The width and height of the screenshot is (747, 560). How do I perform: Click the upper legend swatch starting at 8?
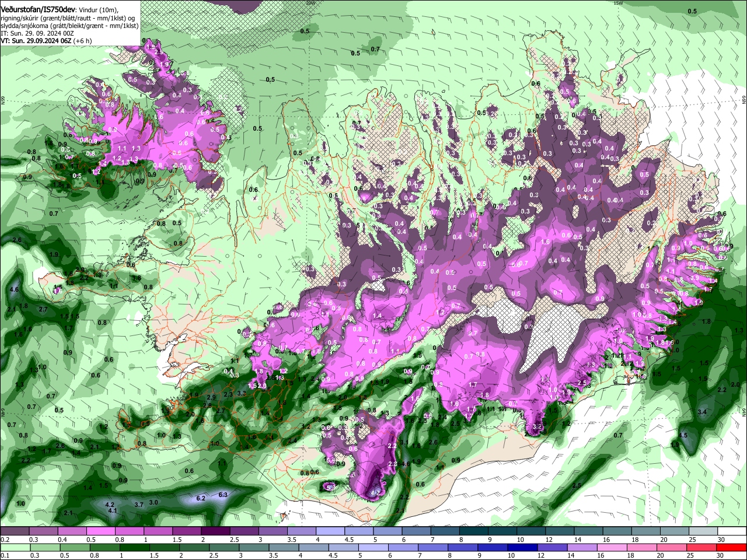click(474, 531)
